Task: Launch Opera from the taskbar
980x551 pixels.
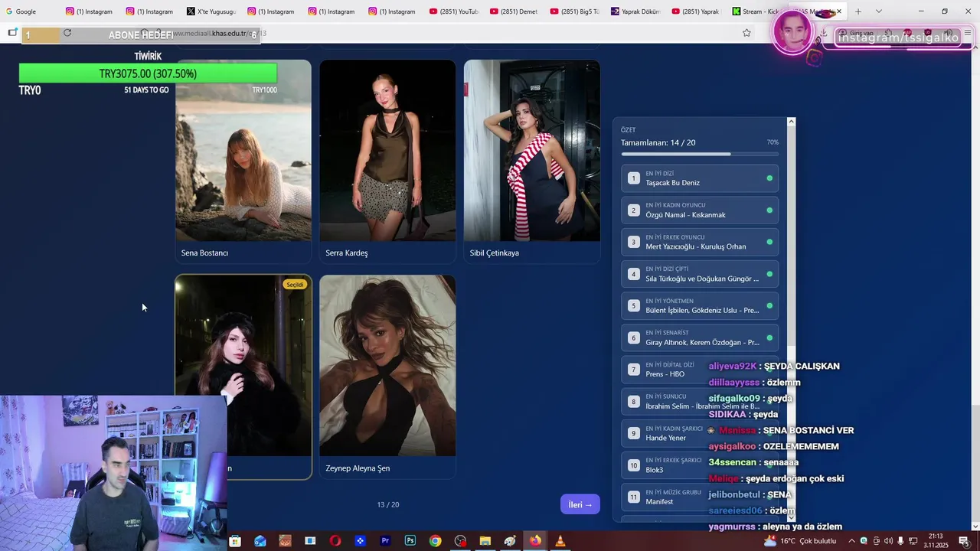Action: coord(335,541)
